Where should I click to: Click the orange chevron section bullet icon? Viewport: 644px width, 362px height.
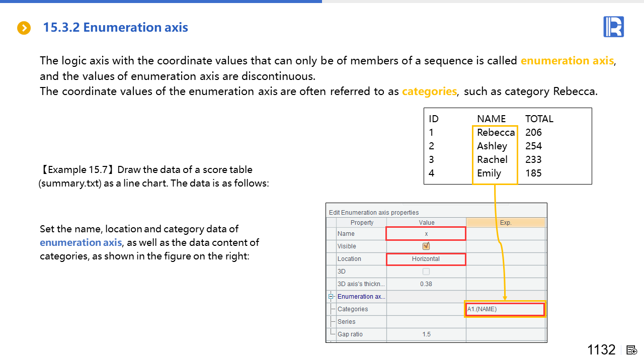24,28
